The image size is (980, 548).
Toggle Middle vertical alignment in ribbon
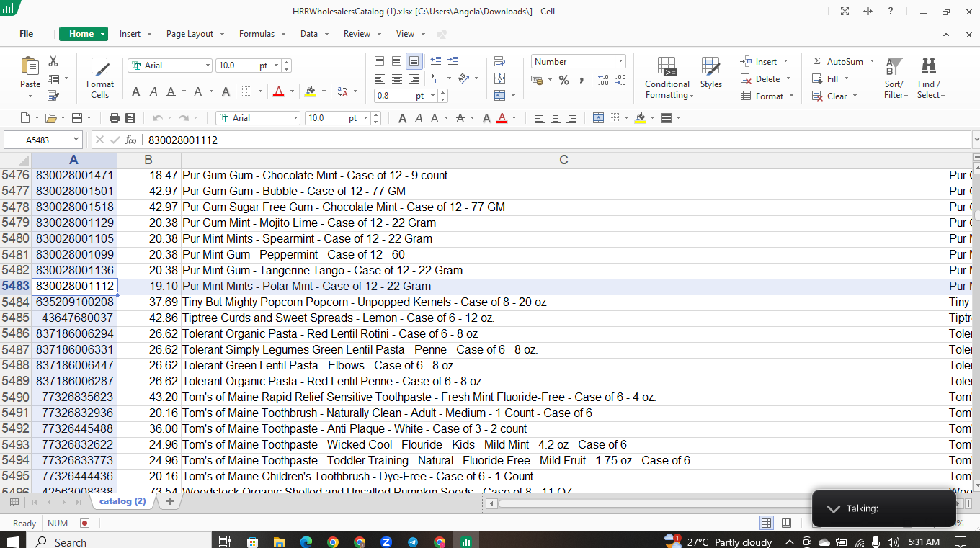click(x=397, y=61)
